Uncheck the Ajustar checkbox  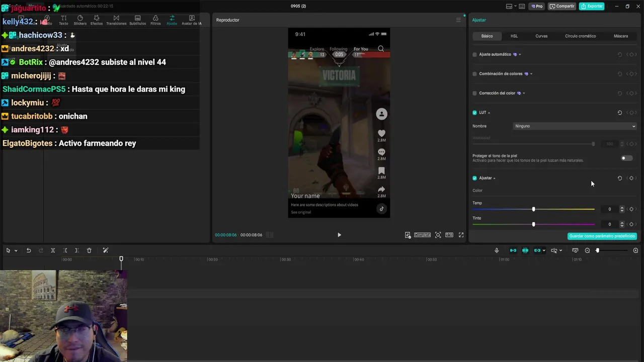pos(474,178)
